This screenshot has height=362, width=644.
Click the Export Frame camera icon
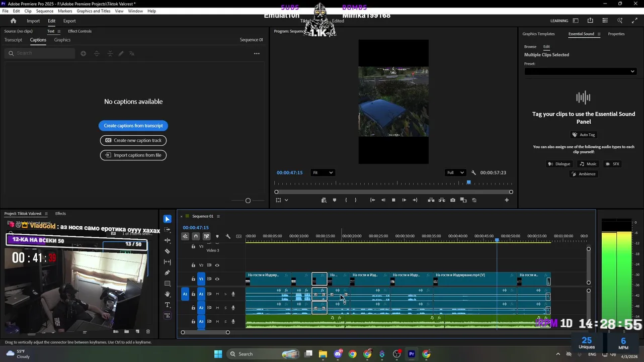453,200
